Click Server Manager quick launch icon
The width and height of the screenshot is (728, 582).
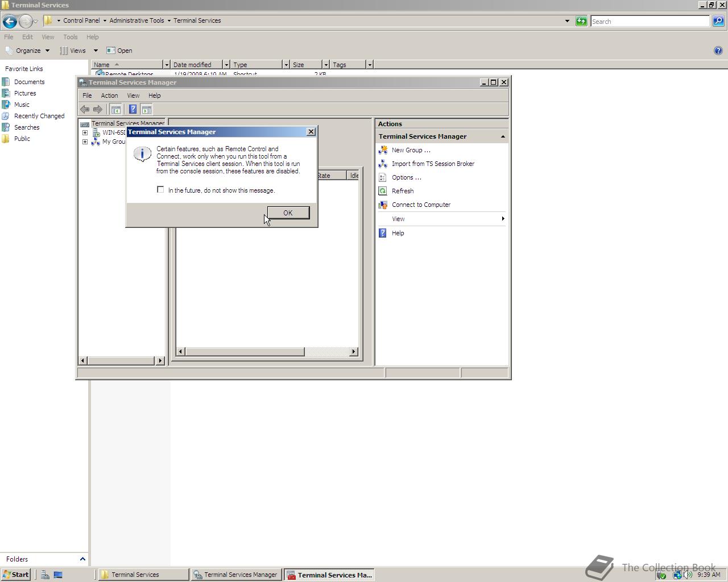click(45, 575)
